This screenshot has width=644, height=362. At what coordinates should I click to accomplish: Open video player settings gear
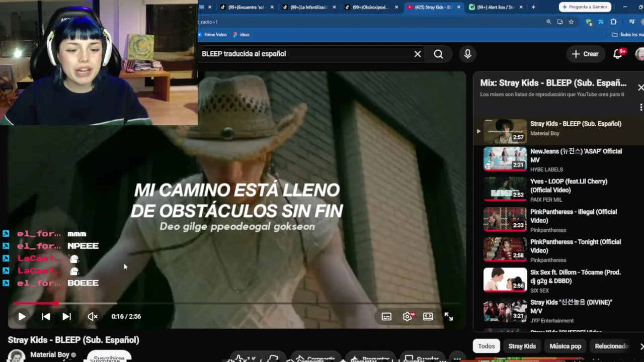click(408, 317)
